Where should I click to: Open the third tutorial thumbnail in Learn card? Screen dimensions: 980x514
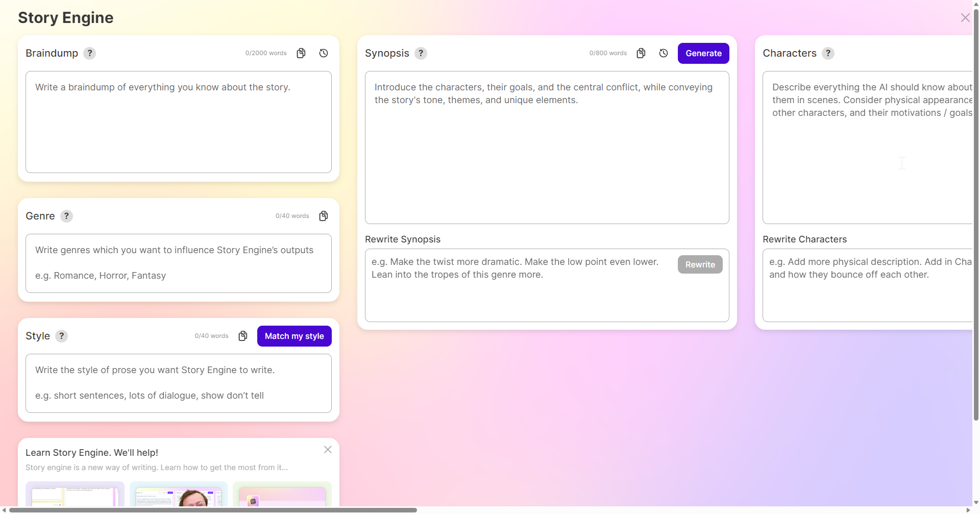click(282, 494)
